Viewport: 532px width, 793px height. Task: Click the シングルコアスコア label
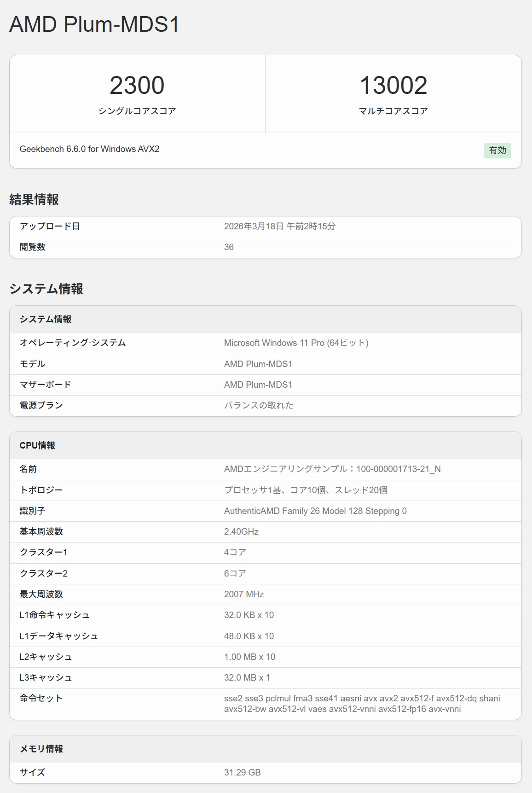point(137,111)
